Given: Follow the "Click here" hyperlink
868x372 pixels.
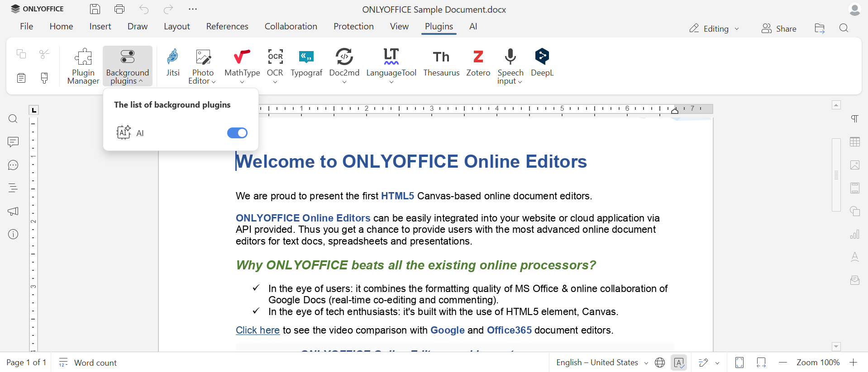Looking at the screenshot, I should click(258, 330).
